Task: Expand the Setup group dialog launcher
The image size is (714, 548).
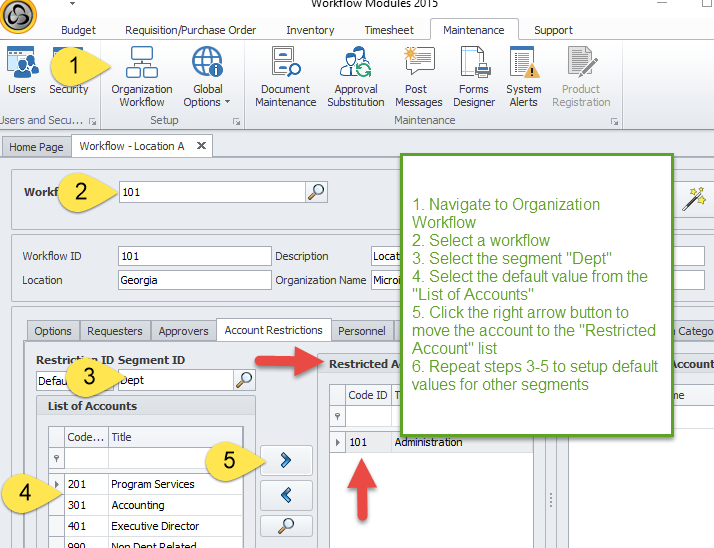Action: (x=237, y=122)
